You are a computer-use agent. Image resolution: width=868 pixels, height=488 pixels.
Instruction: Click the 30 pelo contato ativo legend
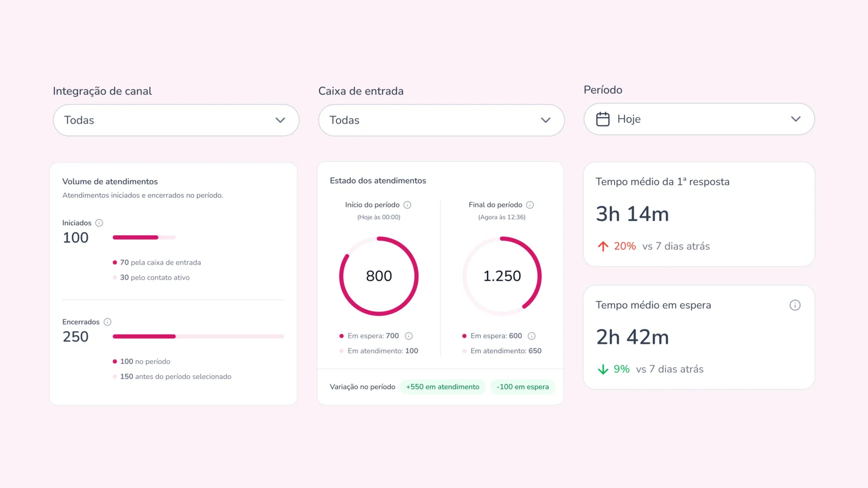click(151, 278)
